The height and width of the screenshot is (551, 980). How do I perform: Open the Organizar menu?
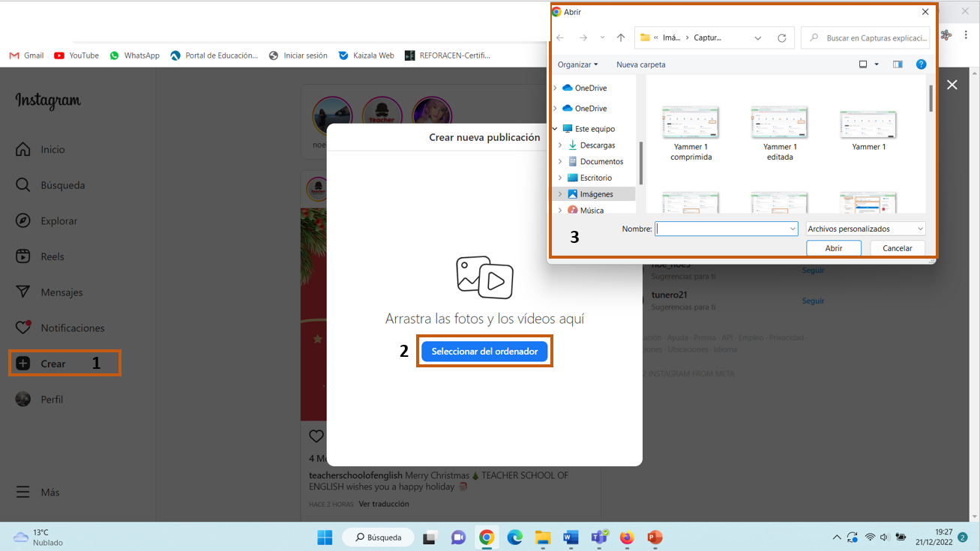pos(577,64)
